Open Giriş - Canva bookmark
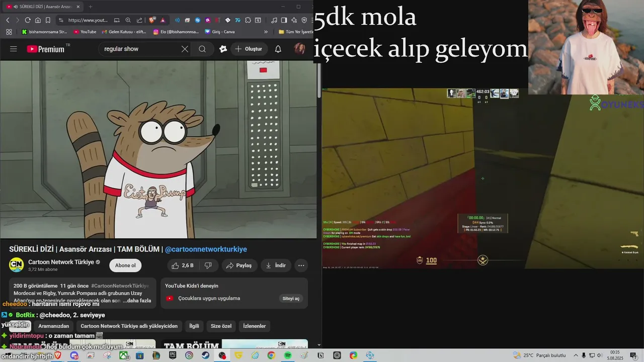644x362 pixels. click(x=220, y=32)
